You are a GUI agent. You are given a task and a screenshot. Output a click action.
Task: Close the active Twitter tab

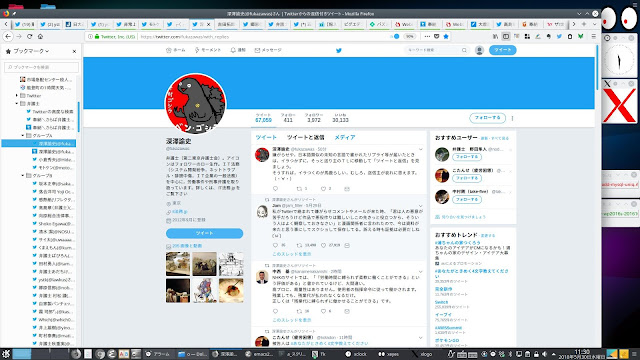208,24
